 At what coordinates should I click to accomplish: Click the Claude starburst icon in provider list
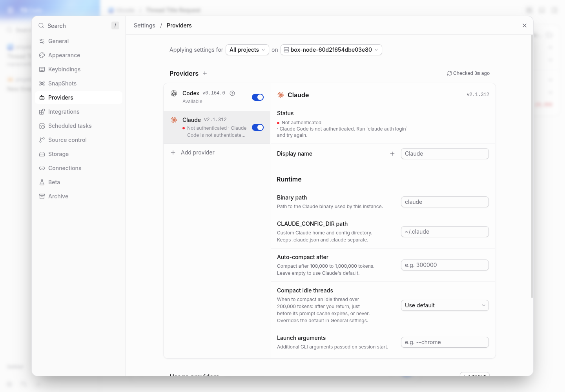(174, 120)
